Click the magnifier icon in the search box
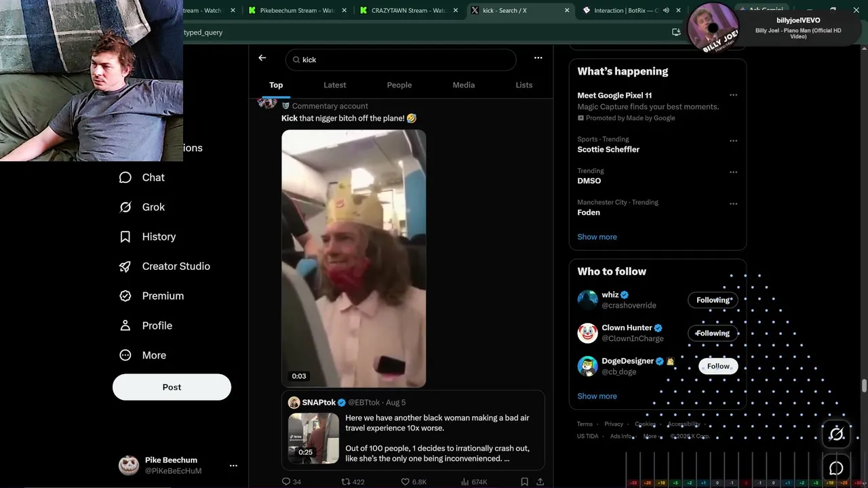Image resolution: width=868 pixels, height=488 pixels. point(296,60)
